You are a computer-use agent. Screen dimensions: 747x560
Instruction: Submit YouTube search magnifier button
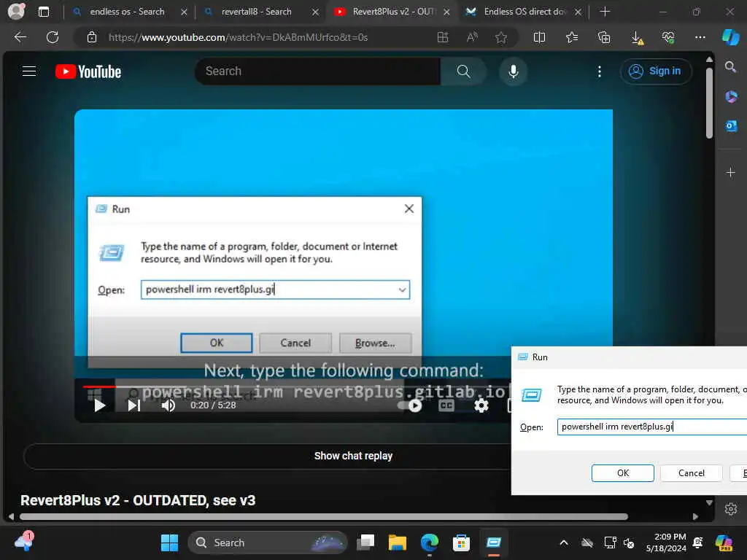coord(463,71)
